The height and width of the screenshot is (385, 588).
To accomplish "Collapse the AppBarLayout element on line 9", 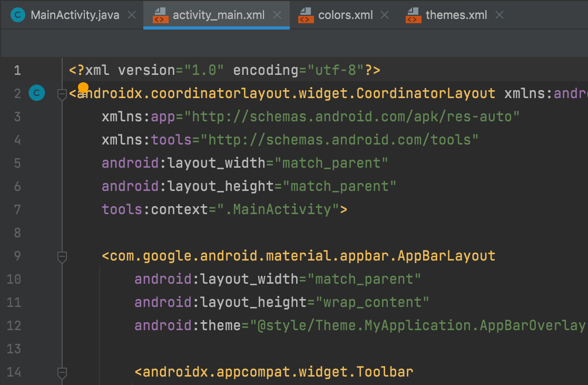I will [62, 256].
